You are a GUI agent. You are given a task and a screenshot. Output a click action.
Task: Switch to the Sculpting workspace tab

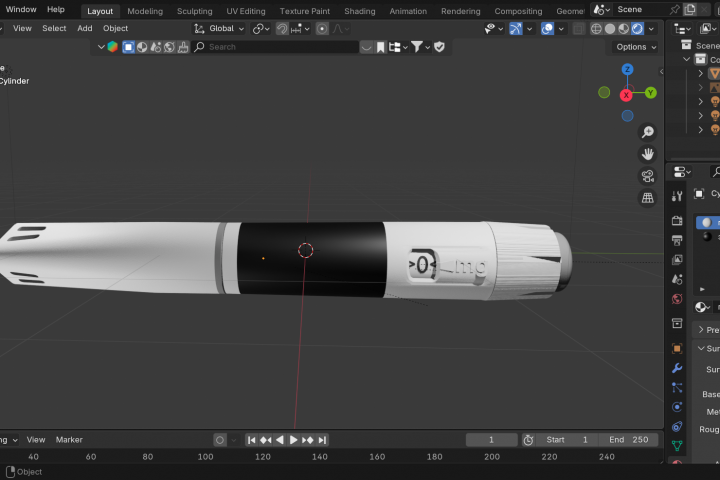195,11
